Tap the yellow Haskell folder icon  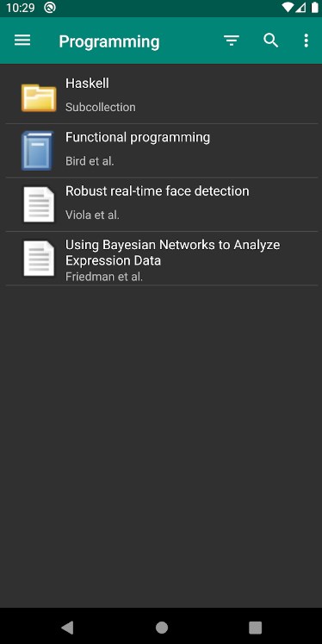point(39,97)
